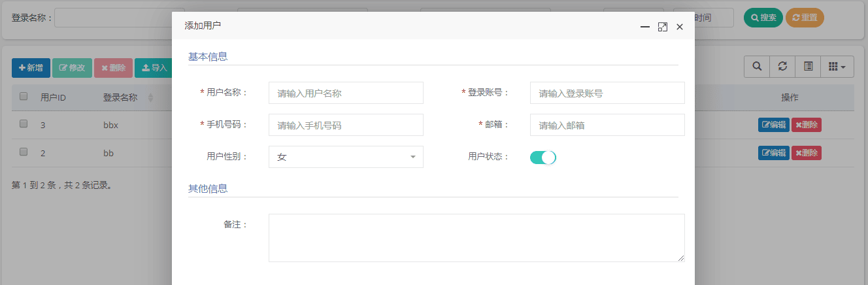Click inside the 备注 text area
The width and height of the screenshot is (868, 285).
tap(476, 237)
